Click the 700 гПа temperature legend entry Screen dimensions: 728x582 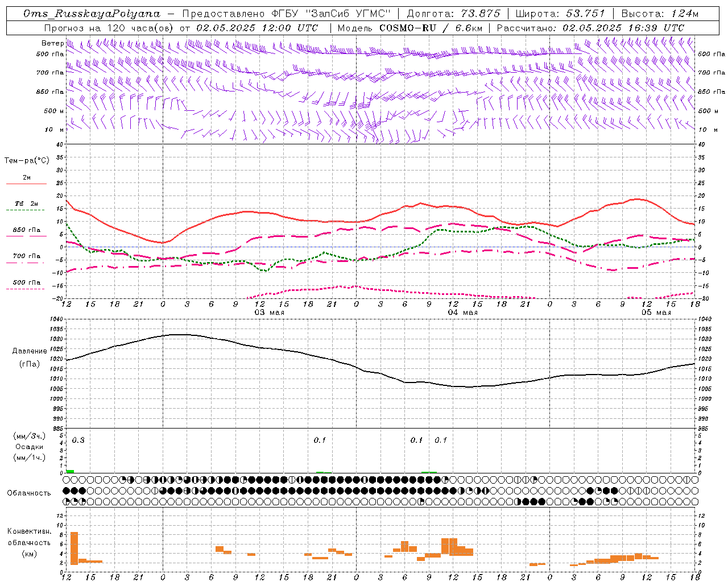pyautogui.click(x=27, y=256)
